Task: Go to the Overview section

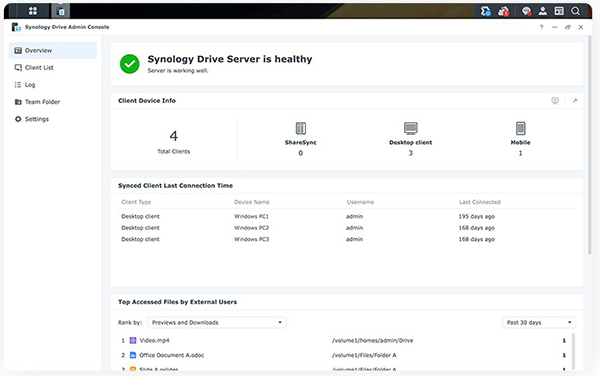Action: click(53, 50)
